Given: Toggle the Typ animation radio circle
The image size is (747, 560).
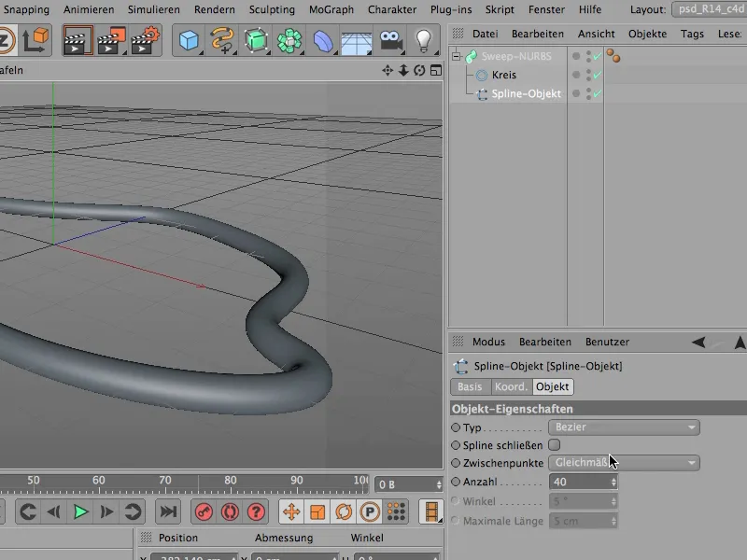Looking at the screenshot, I should click(456, 427).
